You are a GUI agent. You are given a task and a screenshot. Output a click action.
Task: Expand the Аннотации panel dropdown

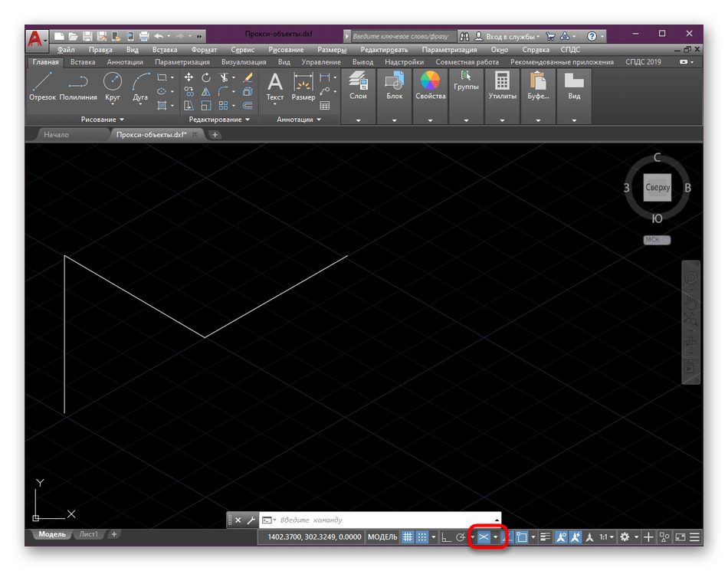click(x=299, y=120)
